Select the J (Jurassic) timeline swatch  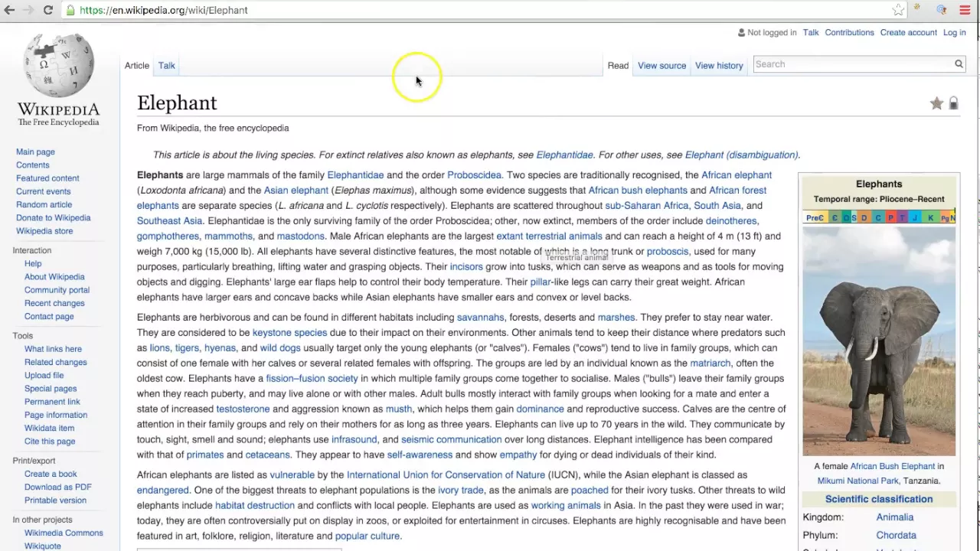pos(914,218)
